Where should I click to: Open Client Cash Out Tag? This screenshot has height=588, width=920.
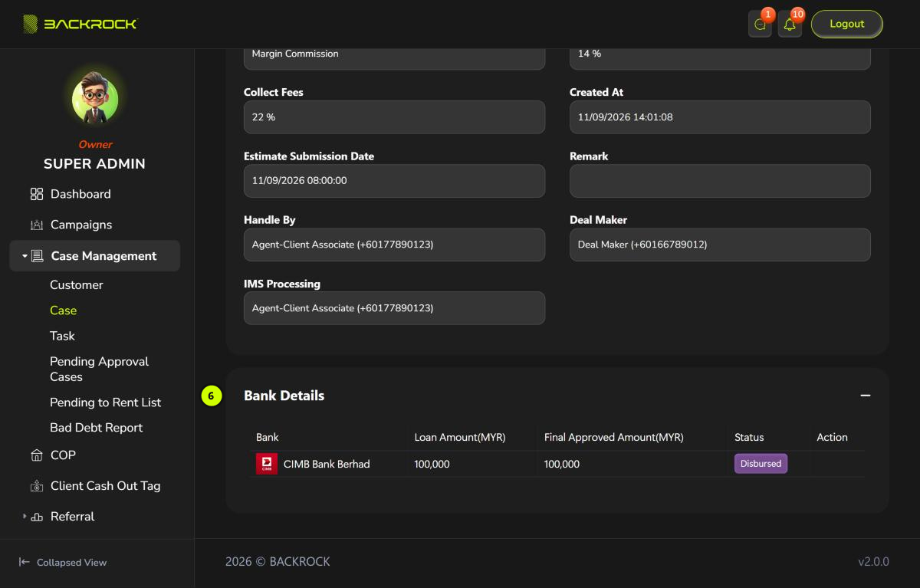[105, 486]
